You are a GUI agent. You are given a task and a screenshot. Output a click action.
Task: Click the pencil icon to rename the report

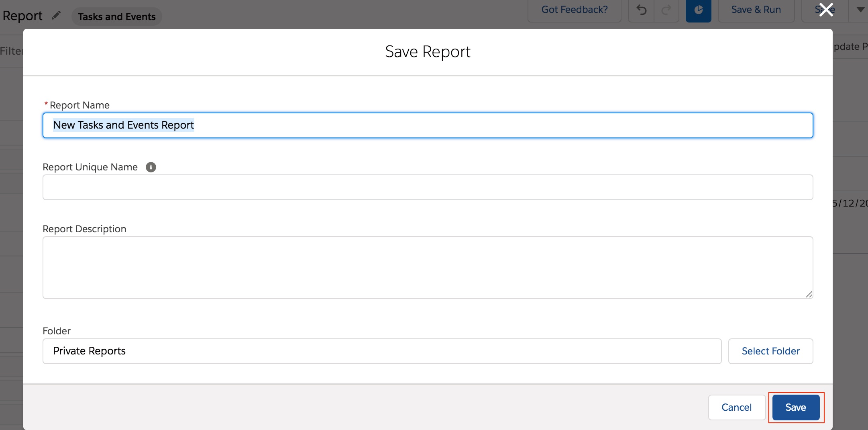[x=57, y=14]
